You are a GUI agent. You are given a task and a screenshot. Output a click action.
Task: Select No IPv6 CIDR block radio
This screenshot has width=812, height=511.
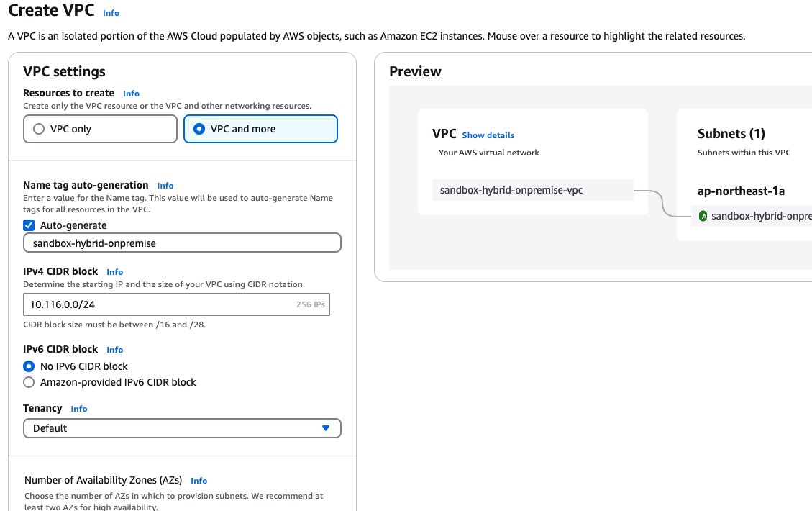pyautogui.click(x=29, y=366)
